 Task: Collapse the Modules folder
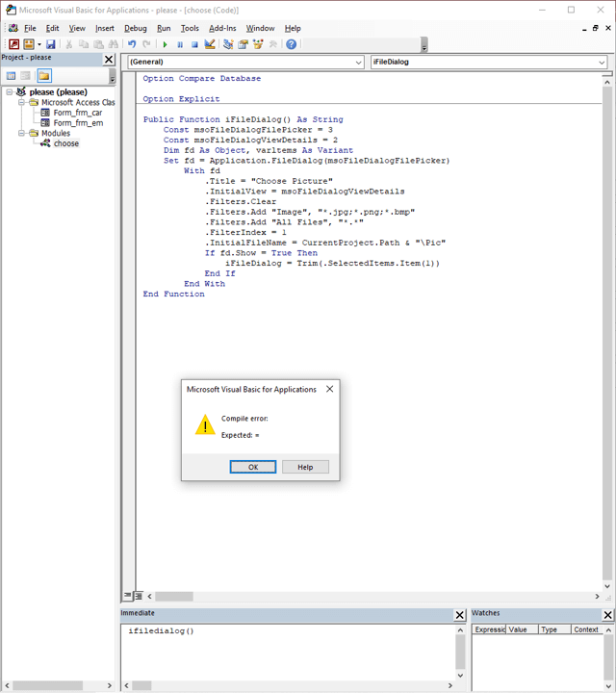pos(21,133)
